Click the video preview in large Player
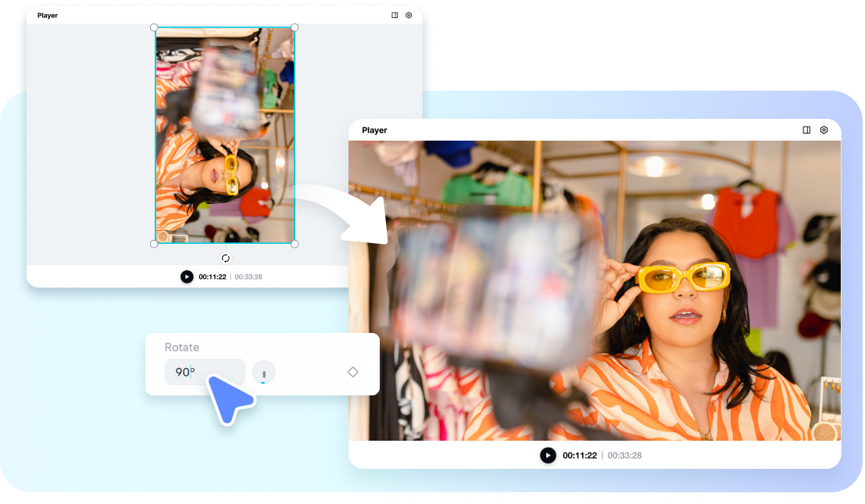This screenshot has height=504, width=865. pyautogui.click(x=595, y=291)
